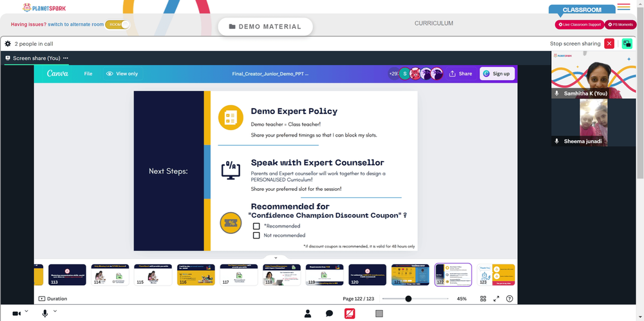Viewport: 644px width, 321px height.
Task: Click the Q/A monitor icon on slide
Action: click(x=231, y=170)
